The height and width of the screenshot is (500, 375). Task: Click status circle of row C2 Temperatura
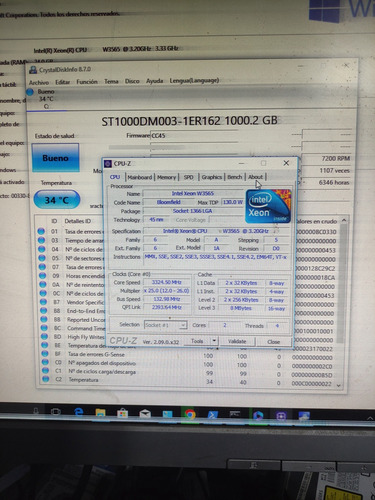point(46,379)
